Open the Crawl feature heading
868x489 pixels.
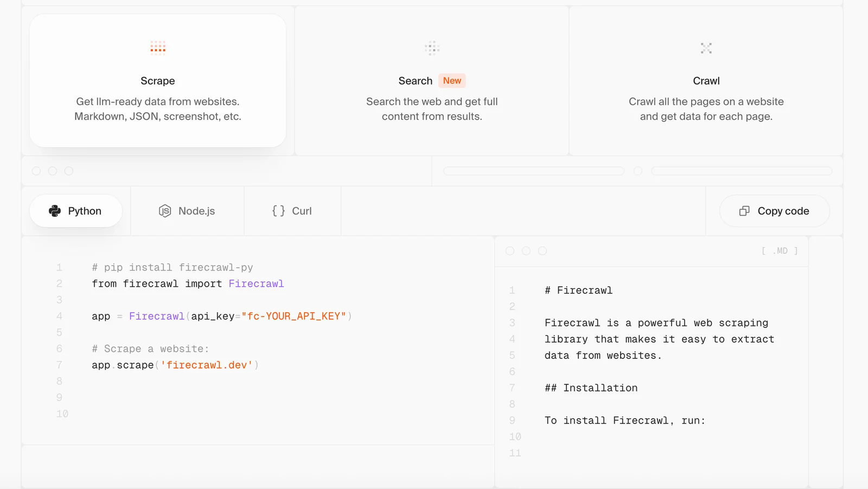(x=706, y=81)
